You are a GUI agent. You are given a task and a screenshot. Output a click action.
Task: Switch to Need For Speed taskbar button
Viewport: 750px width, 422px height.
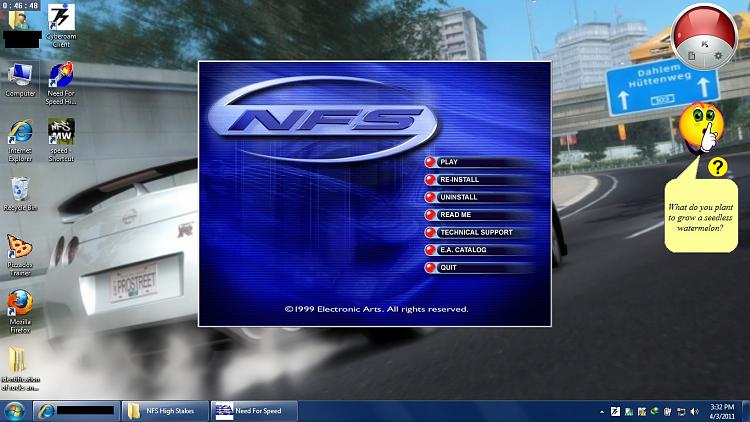click(254, 411)
